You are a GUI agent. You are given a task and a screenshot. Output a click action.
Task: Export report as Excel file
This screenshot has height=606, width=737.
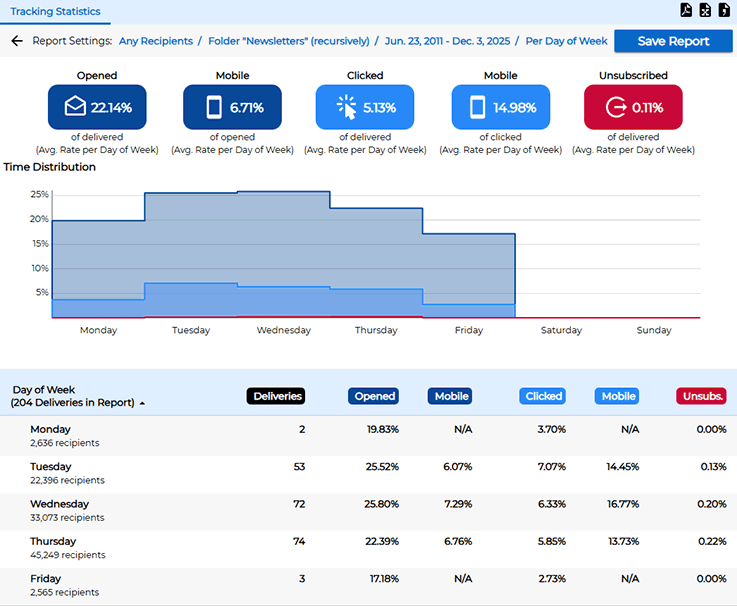point(705,11)
